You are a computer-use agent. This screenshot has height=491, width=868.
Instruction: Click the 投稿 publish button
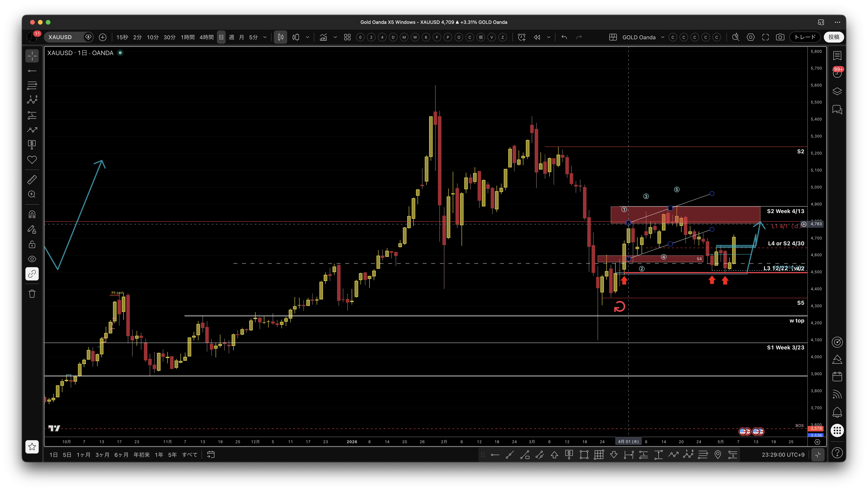834,37
